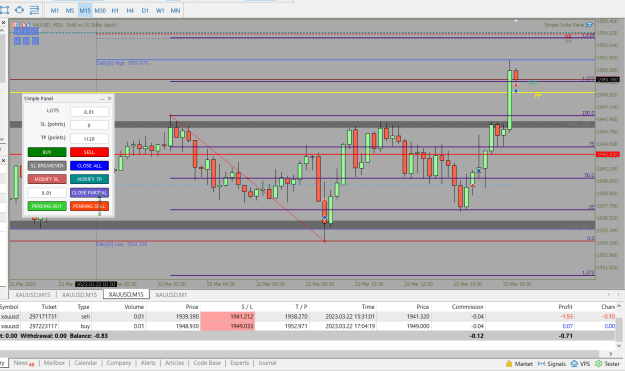
Task: Switch chart to H4 timeframe
Action: [130, 11]
